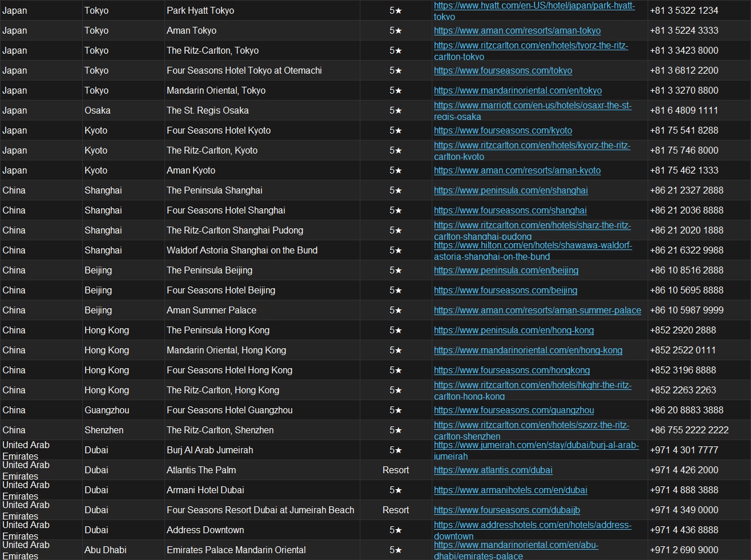Viewport: 751px width, 560px height.
Task: Click the 5★ rating for Aman Tokyo
Action: tap(396, 31)
